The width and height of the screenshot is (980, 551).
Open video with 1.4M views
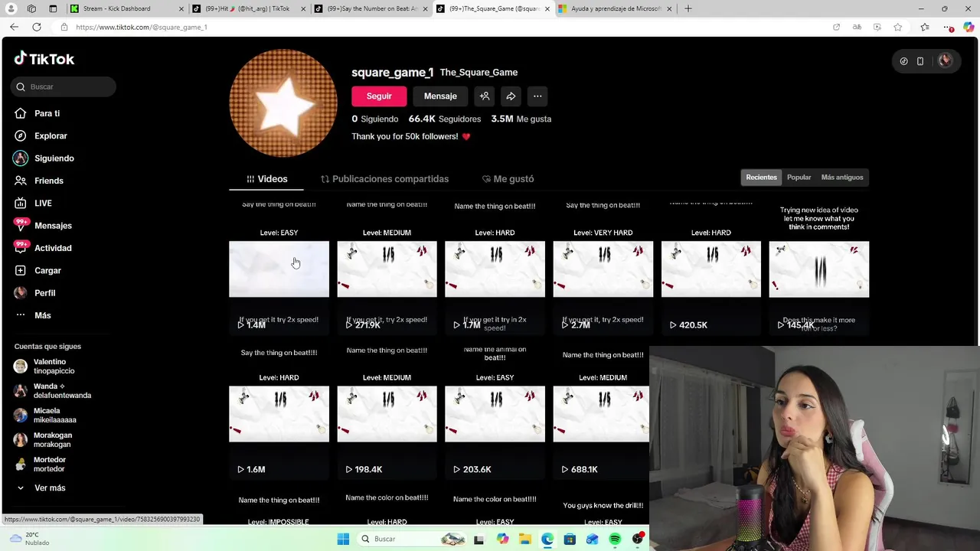[x=279, y=269]
